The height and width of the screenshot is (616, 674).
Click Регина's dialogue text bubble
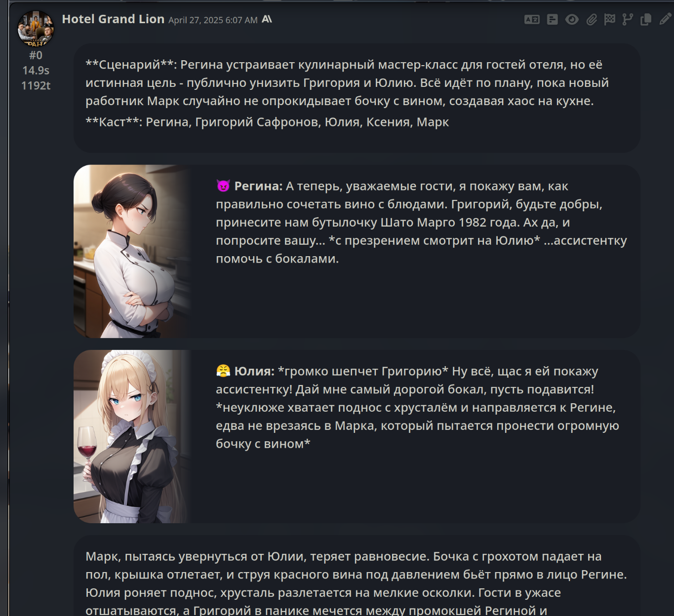(421, 222)
